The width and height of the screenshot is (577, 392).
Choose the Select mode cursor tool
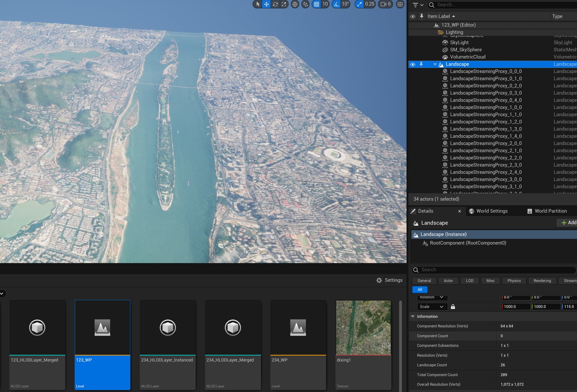258,4
